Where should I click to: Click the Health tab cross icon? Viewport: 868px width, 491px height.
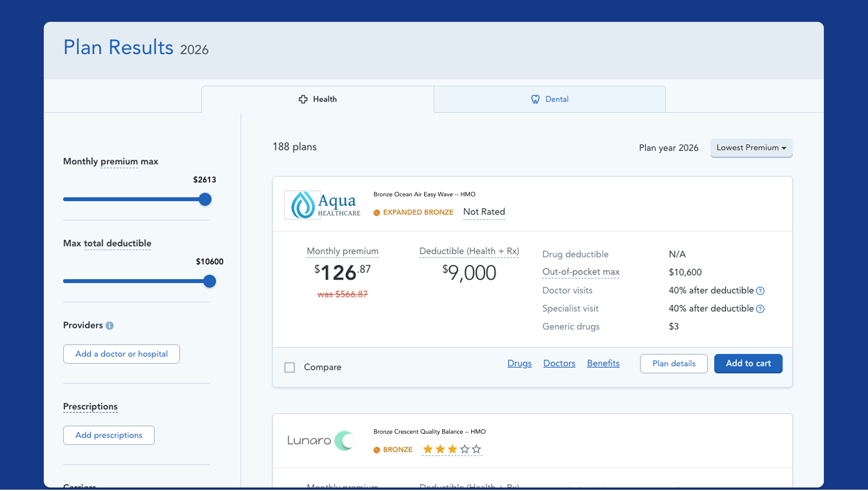coord(303,99)
